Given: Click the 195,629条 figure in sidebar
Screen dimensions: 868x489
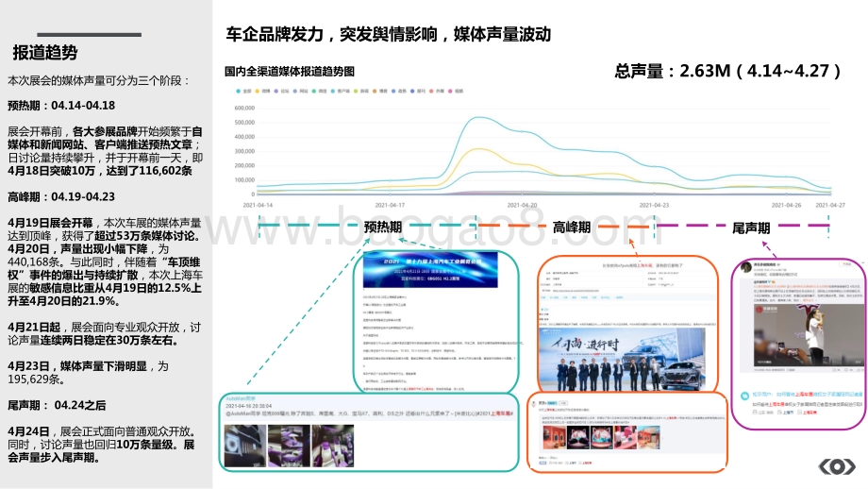Looking at the screenshot, I should coord(36,379).
